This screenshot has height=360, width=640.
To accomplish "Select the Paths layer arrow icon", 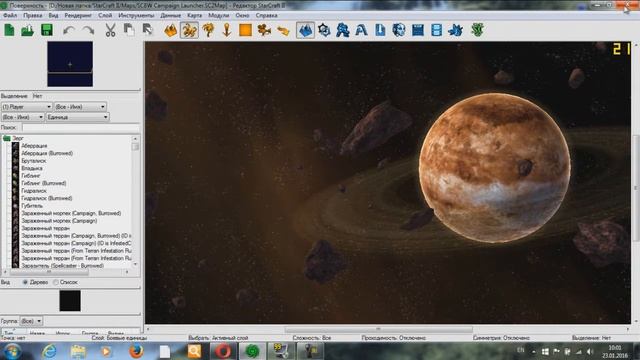I will click(283, 31).
